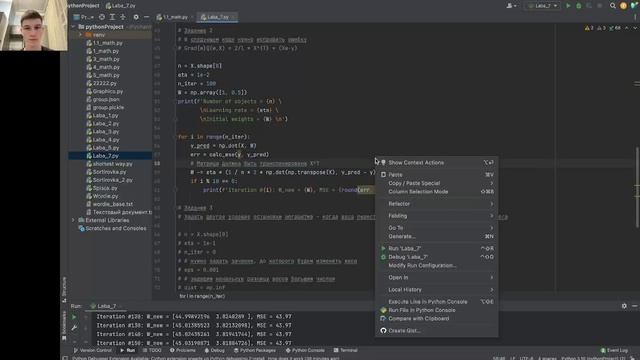The image size is (640, 360).
Task: Open the Folding submenu
Action: (436, 216)
